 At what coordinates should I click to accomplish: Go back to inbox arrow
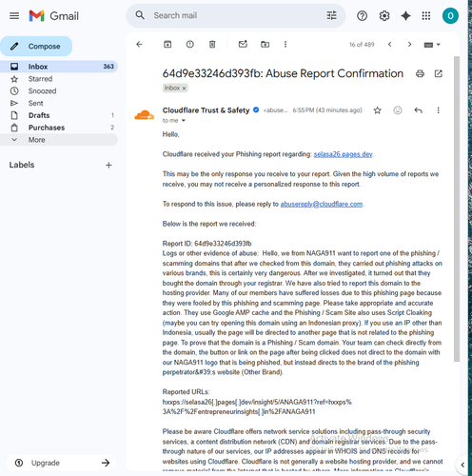click(x=139, y=45)
